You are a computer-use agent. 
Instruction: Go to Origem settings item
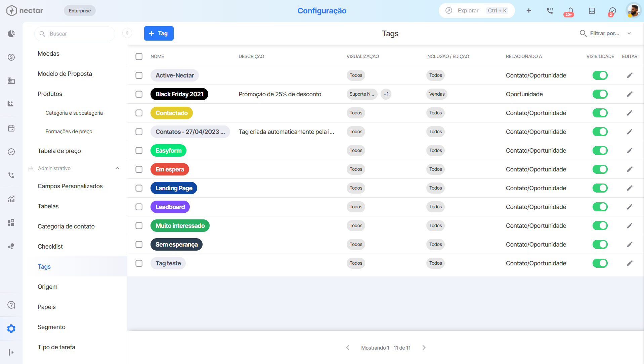click(47, 287)
